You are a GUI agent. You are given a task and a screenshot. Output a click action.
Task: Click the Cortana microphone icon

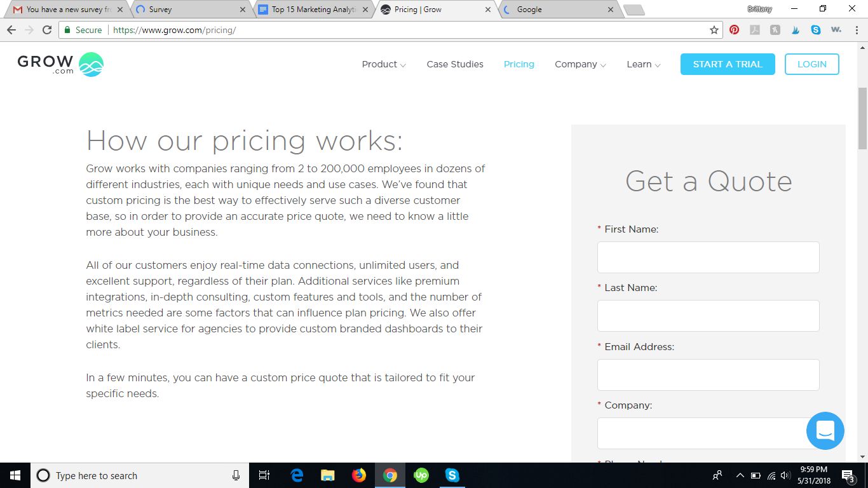point(236,475)
